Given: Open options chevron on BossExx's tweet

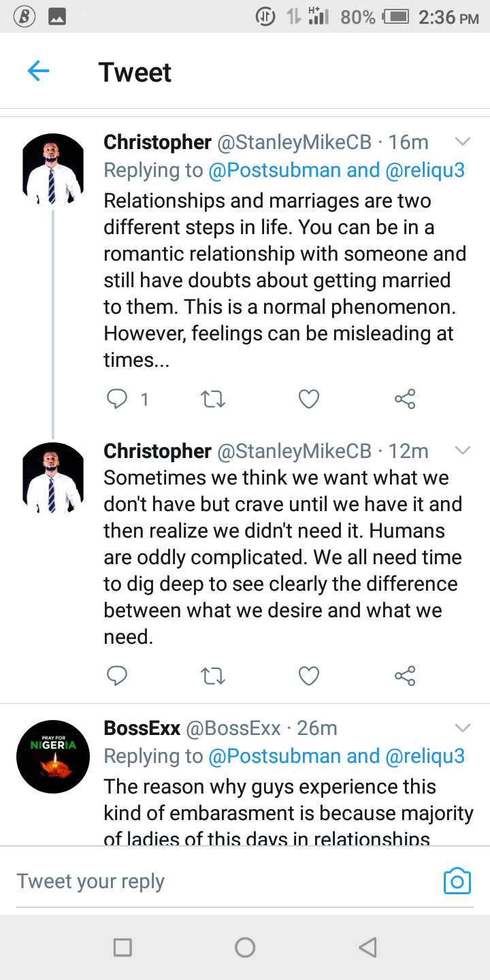Looking at the screenshot, I should (462, 728).
